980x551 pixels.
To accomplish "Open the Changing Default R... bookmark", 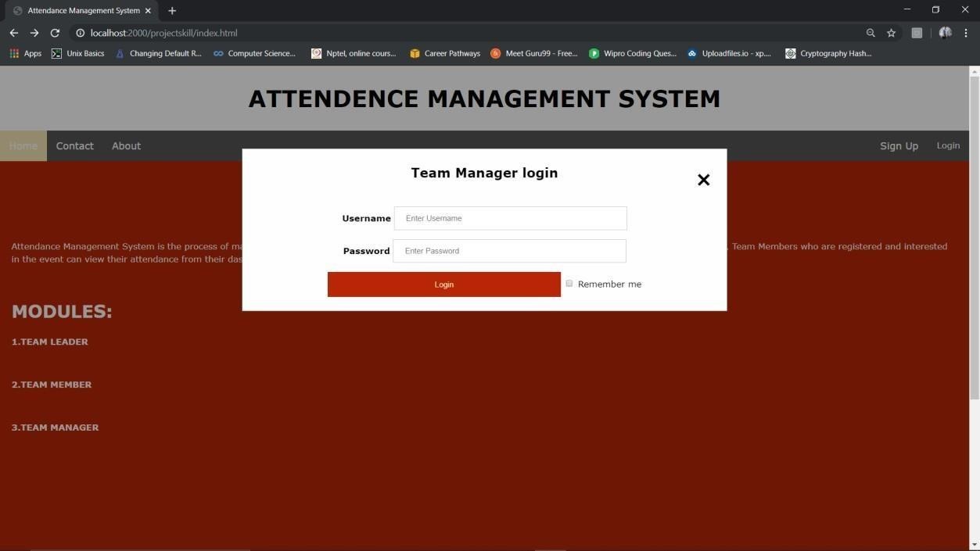I will [x=158, y=54].
